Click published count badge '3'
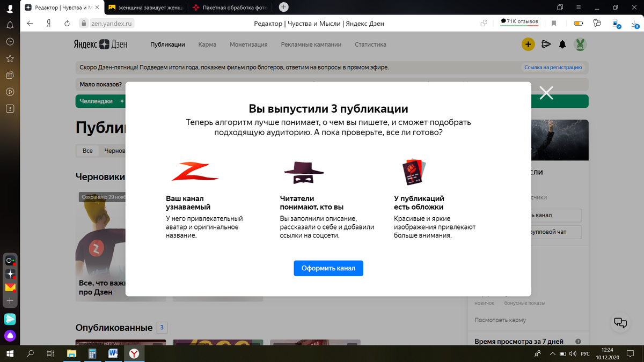The height and width of the screenshot is (362, 644). (162, 327)
